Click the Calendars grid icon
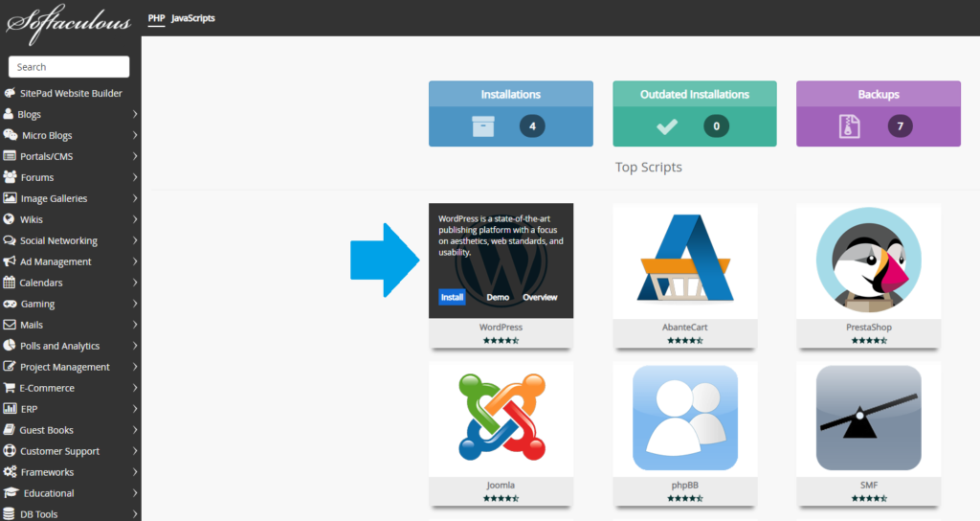980x521 pixels. coord(9,283)
